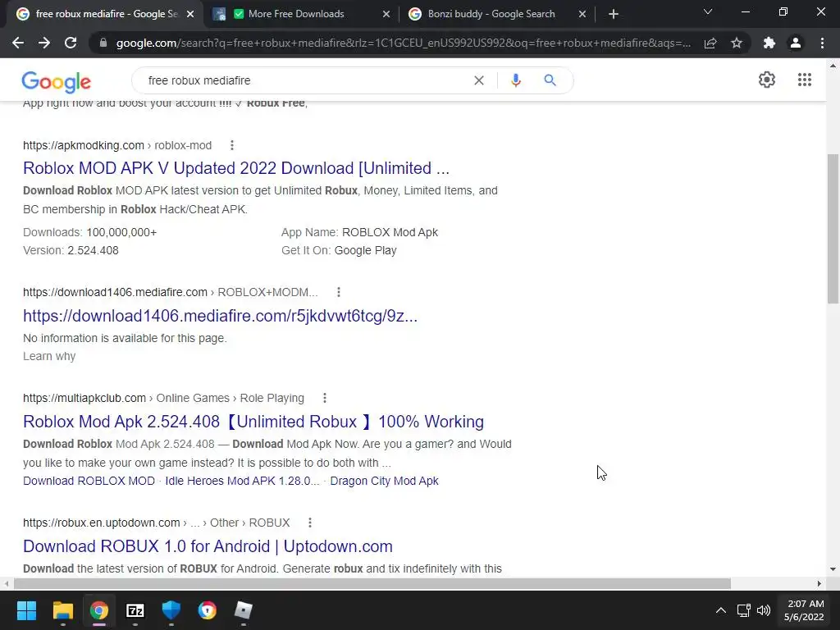The image size is (840, 630).
Task: Click the Chrome taskbar icon
Action: (x=99, y=610)
